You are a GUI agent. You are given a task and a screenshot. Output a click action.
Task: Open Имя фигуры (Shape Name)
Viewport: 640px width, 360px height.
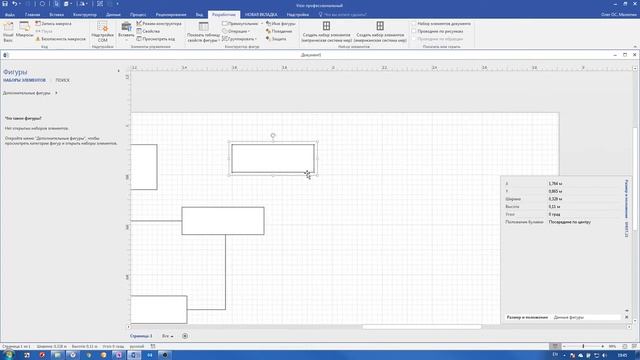280,24
